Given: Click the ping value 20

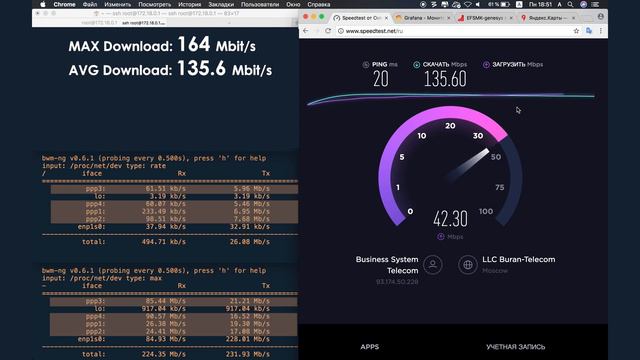Looking at the screenshot, I should (381, 79).
